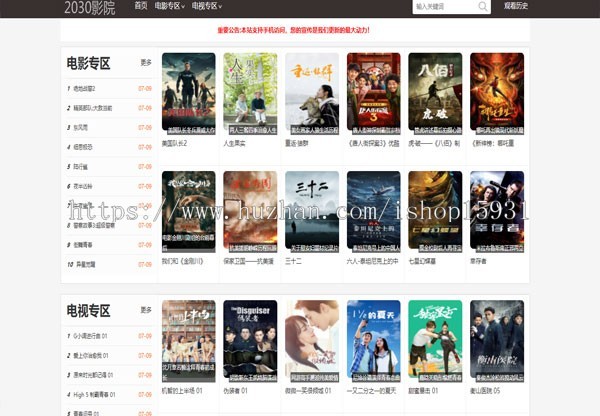Open the 微微一笑很倾城 TV poster
The height and width of the screenshot is (416, 600).
coord(312,341)
